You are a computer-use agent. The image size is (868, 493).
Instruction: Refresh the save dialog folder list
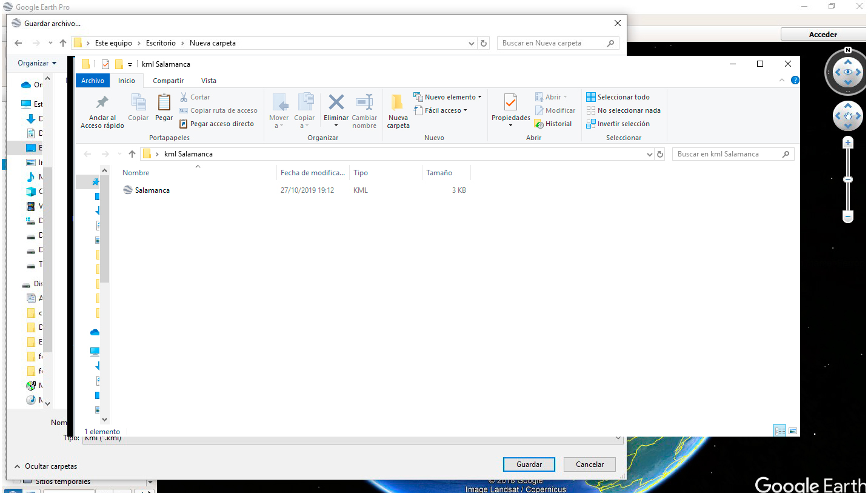[483, 43]
